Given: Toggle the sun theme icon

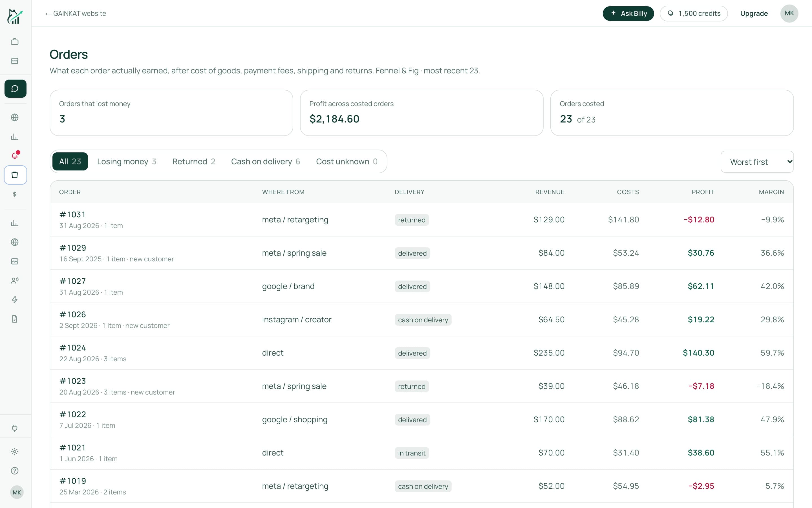Looking at the screenshot, I should [15, 452].
